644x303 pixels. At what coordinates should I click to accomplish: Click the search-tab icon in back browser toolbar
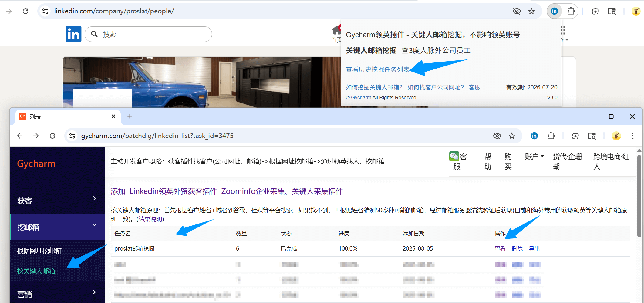(612, 12)
